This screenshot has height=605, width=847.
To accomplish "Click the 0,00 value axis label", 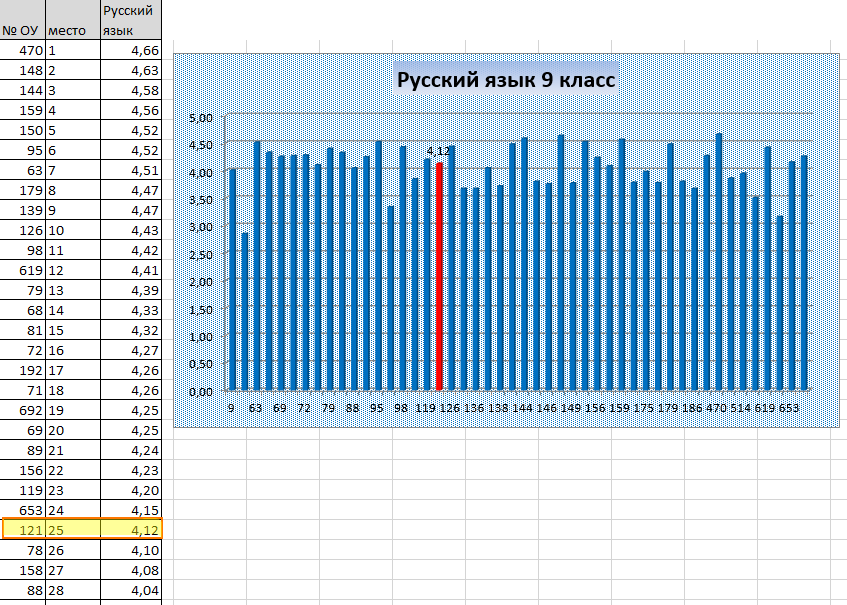I will point(201,392).
